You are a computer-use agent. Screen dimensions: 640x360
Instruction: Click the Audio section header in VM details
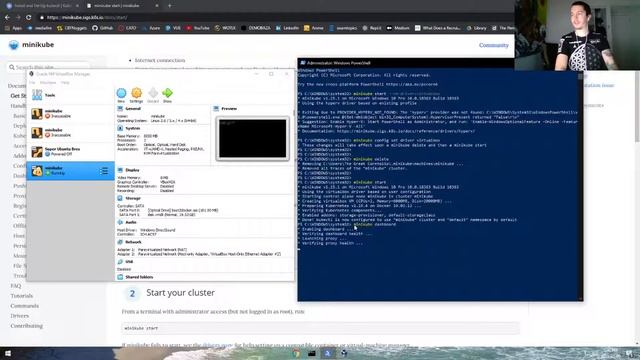(131, 222)
